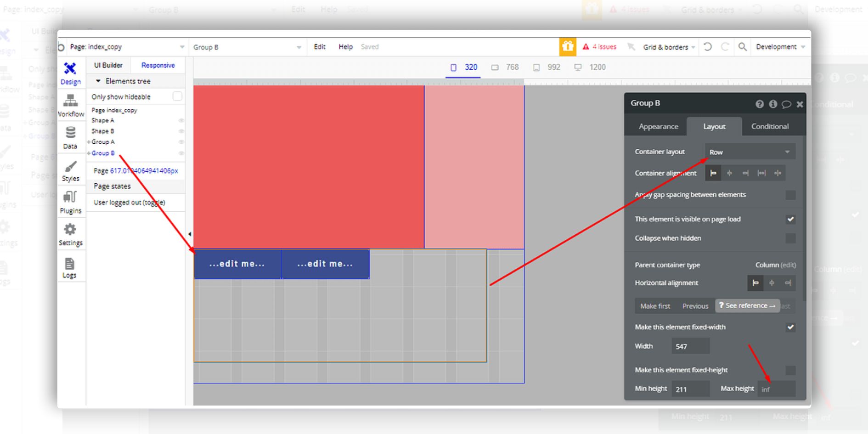Uncheck Make this element fixed-width
Viewport: 868px width, 434px height.
tap(790, 327)
